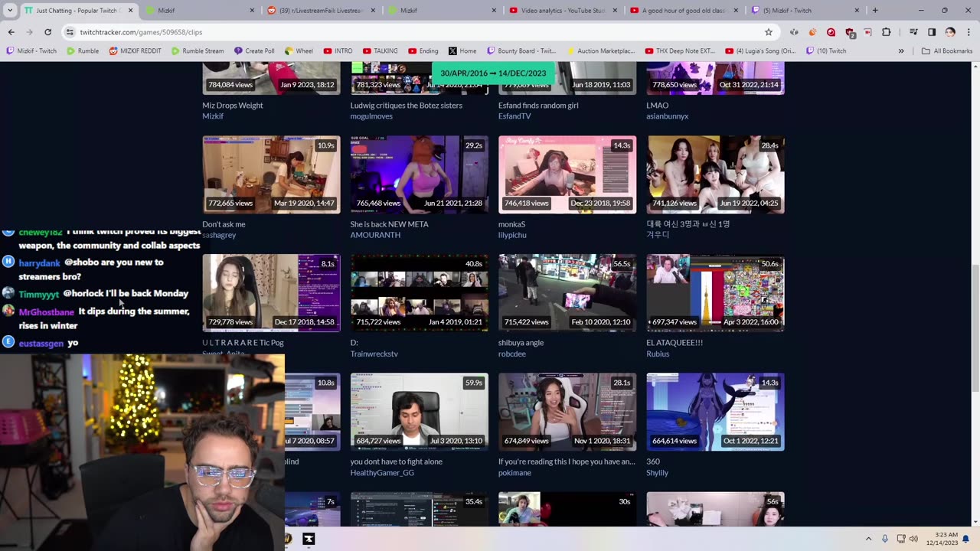Open the Lugia's Song bookmark

click(x=761, y=51)
